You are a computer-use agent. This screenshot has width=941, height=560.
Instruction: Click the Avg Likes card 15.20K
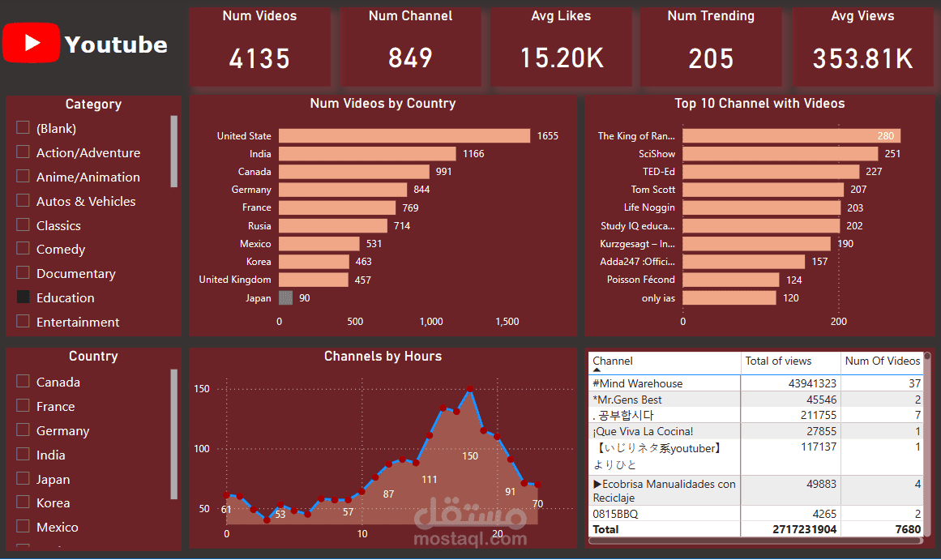point(561,46)
